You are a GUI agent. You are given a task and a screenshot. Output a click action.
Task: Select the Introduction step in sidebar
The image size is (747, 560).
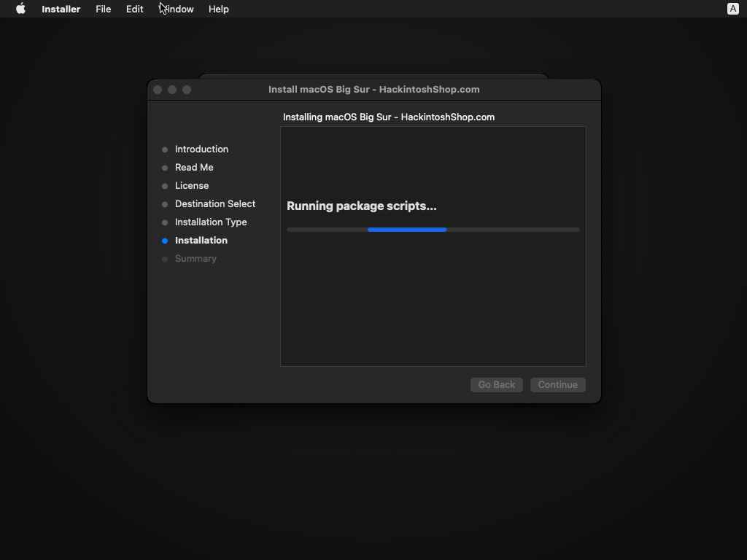(x=201, y=149)
